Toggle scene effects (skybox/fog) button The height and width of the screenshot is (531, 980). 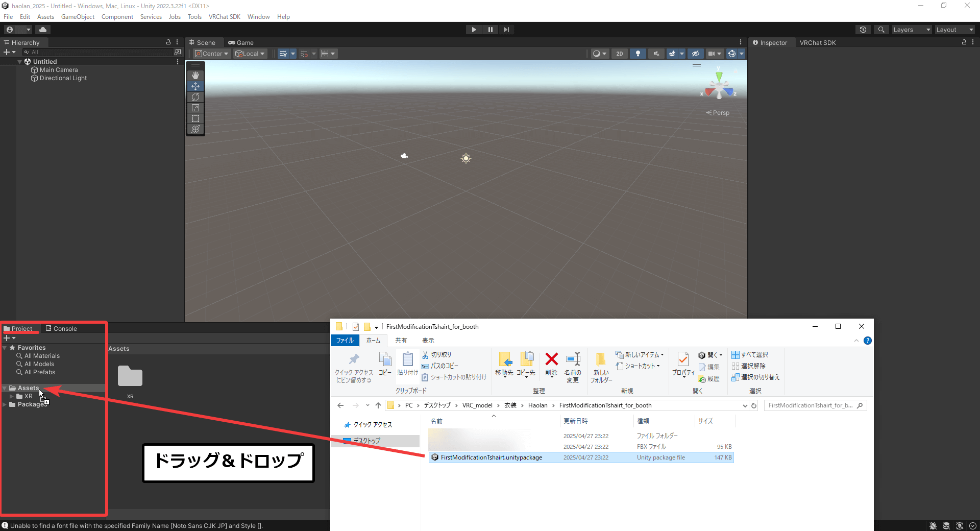pos(672,54)
